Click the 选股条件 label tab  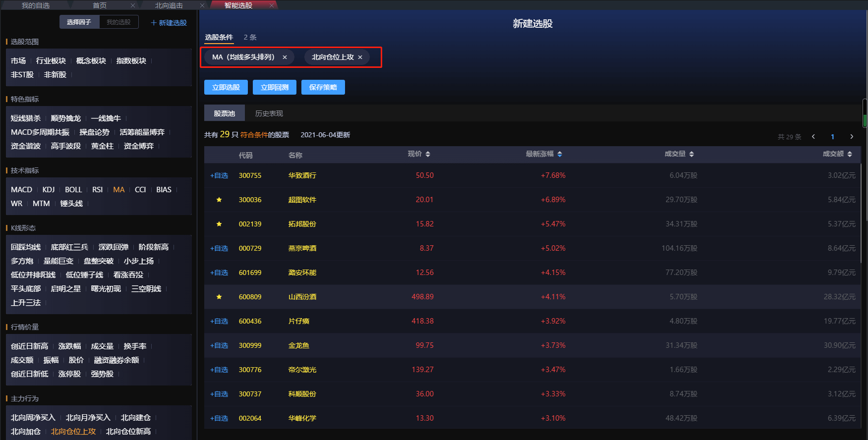[219, 38]
